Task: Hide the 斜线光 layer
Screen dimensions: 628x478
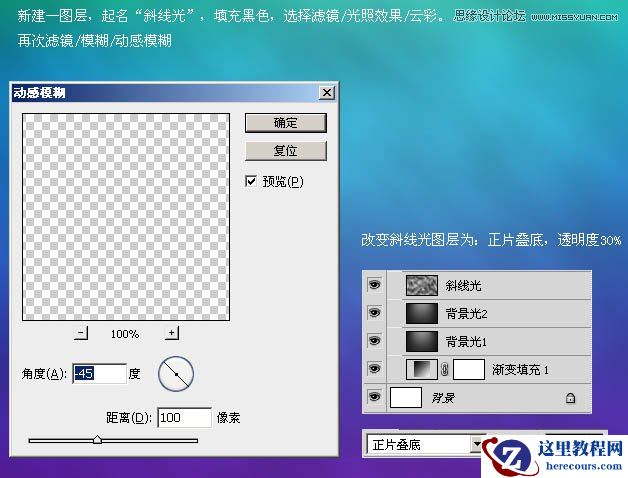Action: [374, 285]
